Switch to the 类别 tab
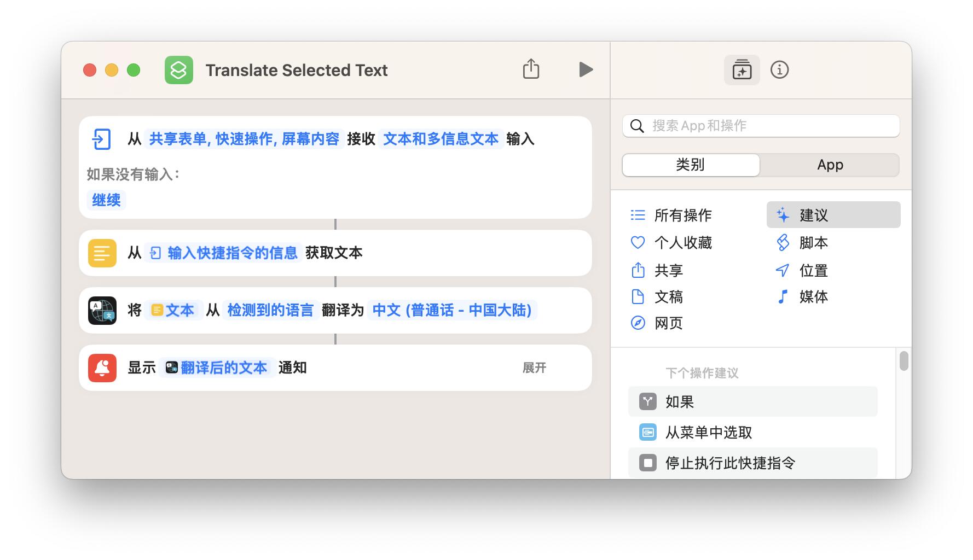Viewport: 973px width, 560px height. 691,165
